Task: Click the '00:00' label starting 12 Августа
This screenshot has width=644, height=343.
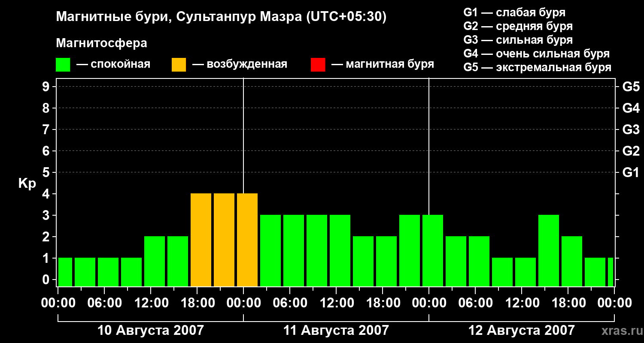Action: coord(429,303)
